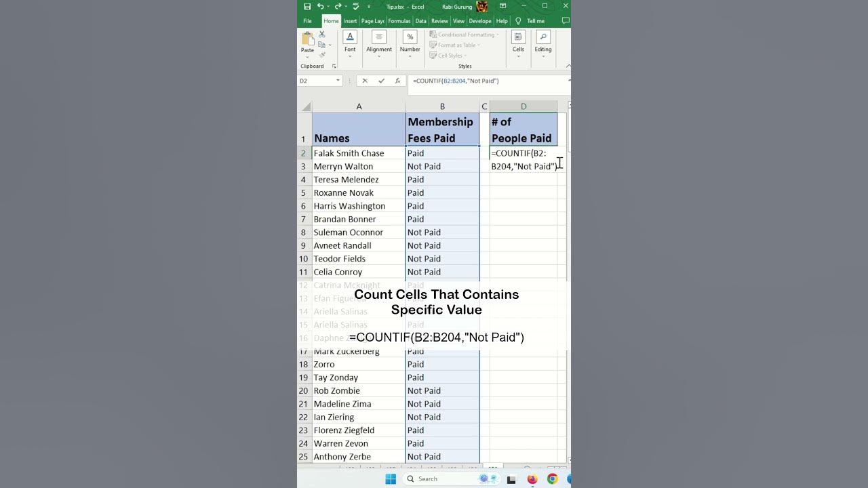
Task: Switch to the Review tab
Action: click(439, 21)
